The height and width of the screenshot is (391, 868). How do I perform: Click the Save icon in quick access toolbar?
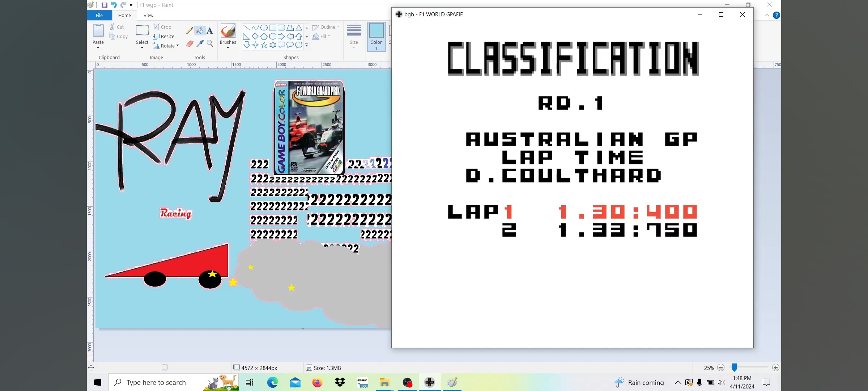104,5
